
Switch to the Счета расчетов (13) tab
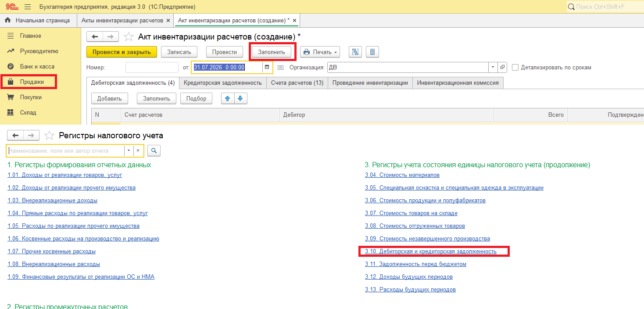point(297,83)
